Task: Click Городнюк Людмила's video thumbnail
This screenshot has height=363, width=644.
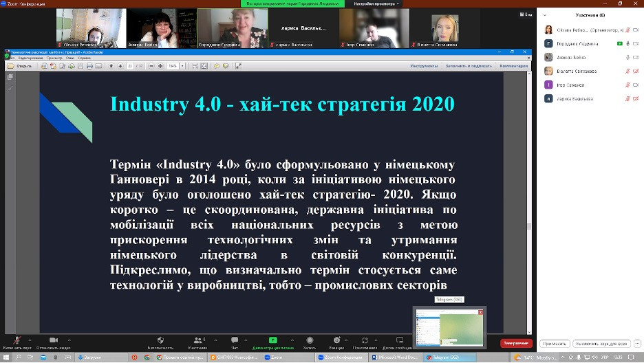Action: click(233, 28)
